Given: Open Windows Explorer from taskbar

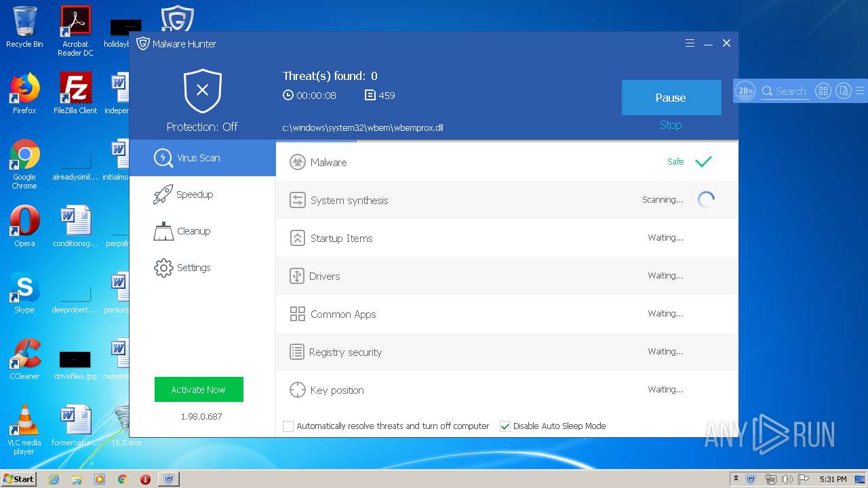Looking at the screenshot, I should (x=77, y=479).
